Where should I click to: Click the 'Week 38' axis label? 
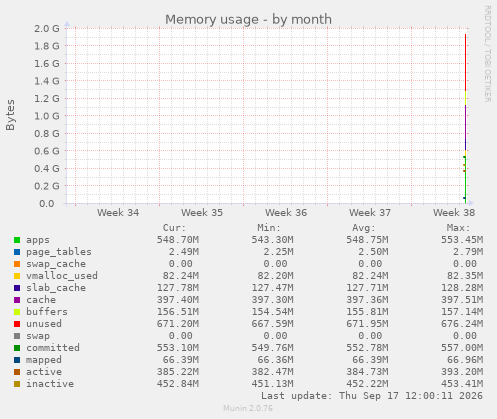[x=454, y=213]
